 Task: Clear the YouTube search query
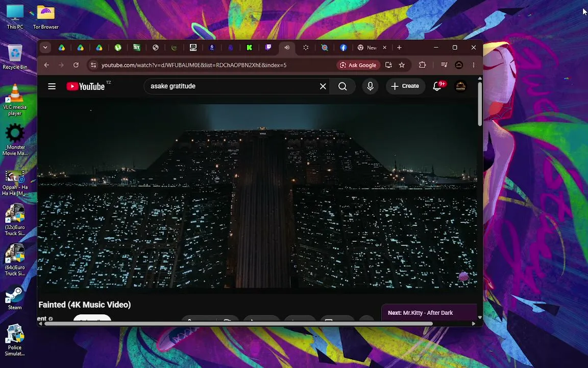(x=323, y=86)
